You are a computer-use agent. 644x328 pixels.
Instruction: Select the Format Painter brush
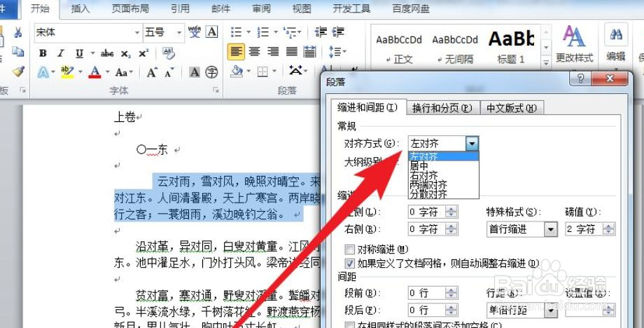coord(18,71)
